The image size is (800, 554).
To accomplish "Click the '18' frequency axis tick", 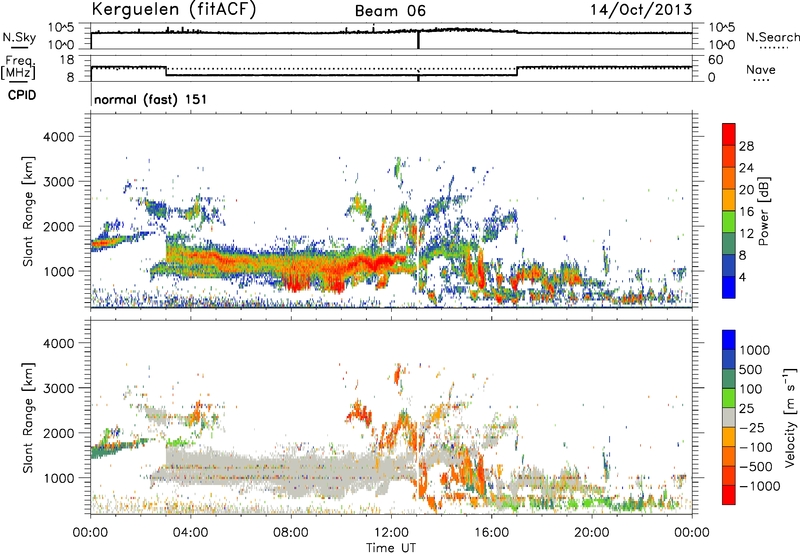I will [67, 60].
